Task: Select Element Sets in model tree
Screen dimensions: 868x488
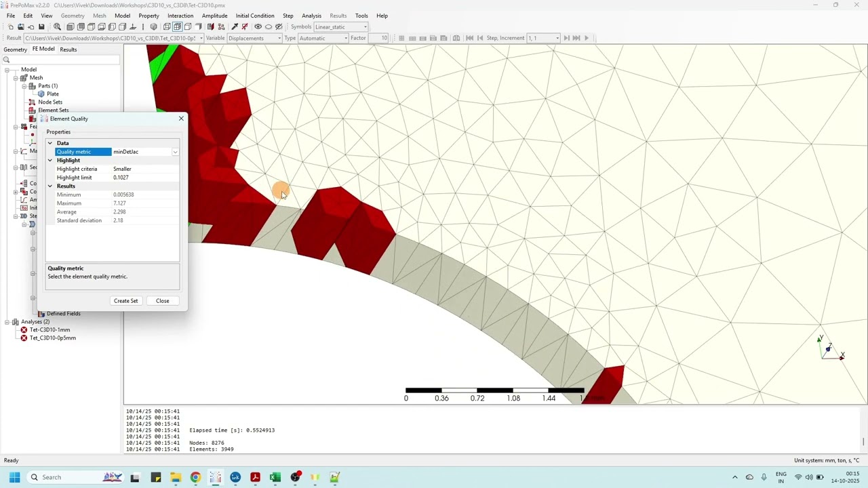Action: [53, 110]
